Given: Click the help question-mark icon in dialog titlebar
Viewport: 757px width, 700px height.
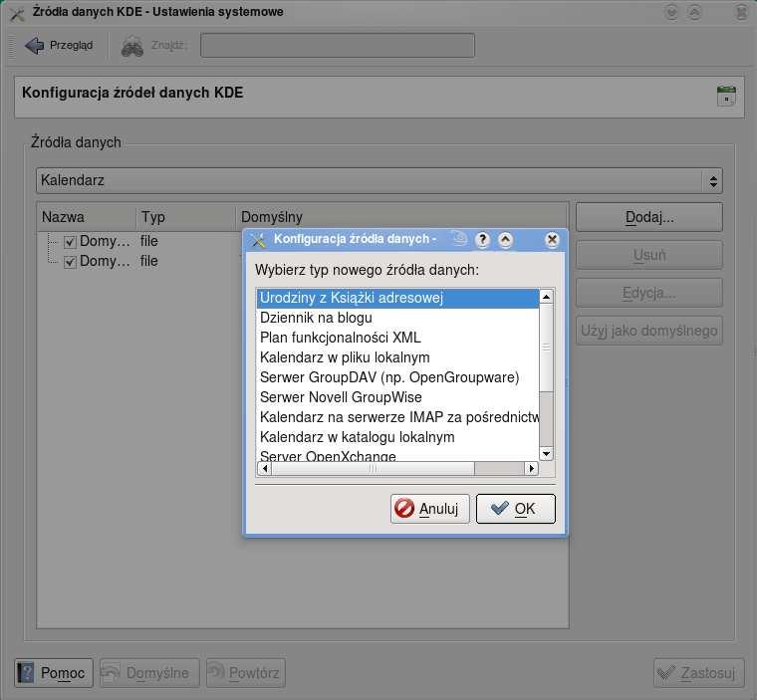Looking at the screenshot, I should 482,239.
